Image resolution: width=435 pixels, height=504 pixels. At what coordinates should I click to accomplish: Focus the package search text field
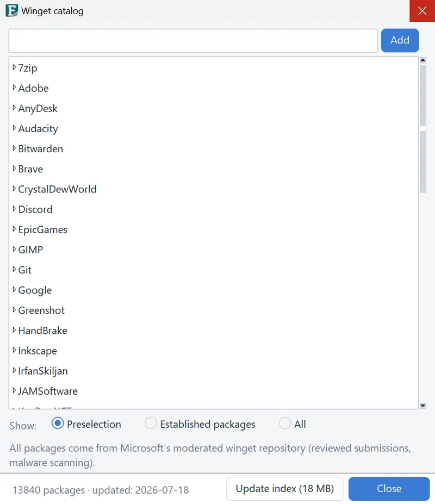[x=193, y=40]
